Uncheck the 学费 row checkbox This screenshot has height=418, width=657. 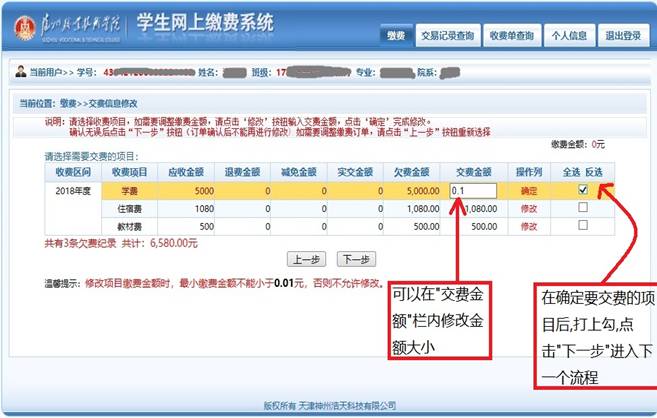pyautogui.click(x=582, y=190)
